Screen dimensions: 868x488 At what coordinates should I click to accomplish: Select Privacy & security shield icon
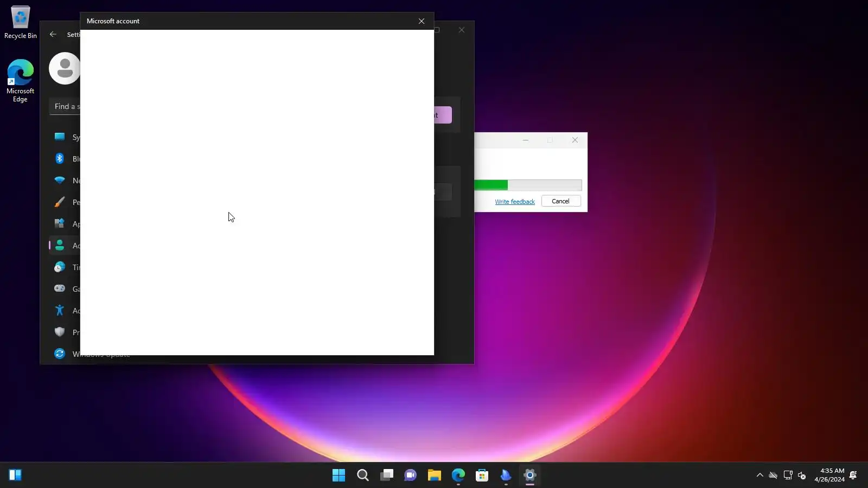click(x=60, y=332)
